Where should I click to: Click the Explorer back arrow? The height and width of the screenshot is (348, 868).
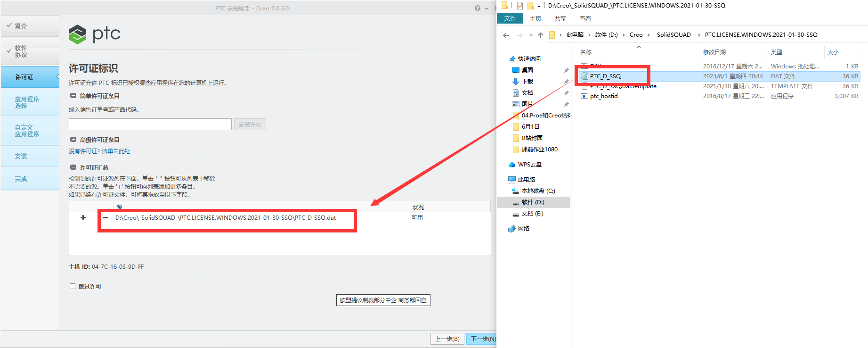(x=506, y=35)
